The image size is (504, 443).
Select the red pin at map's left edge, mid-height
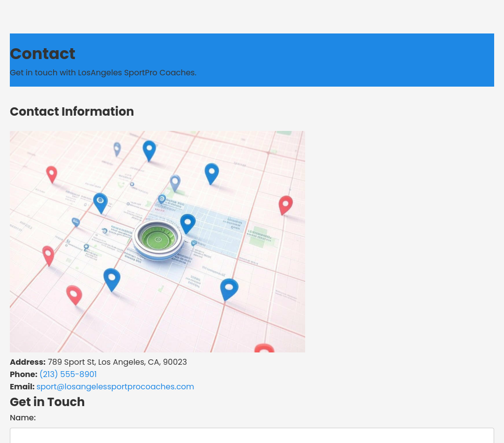click(48, 255)
